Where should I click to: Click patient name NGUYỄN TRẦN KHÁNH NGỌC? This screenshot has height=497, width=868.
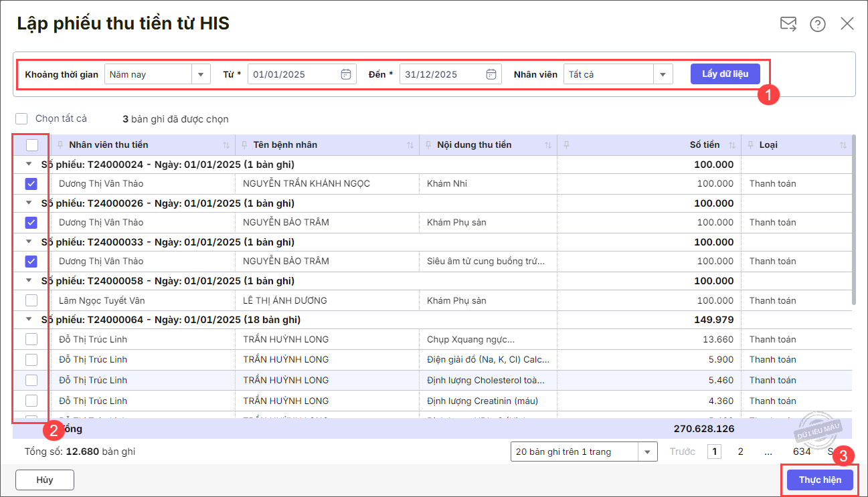tap(307, 184)
